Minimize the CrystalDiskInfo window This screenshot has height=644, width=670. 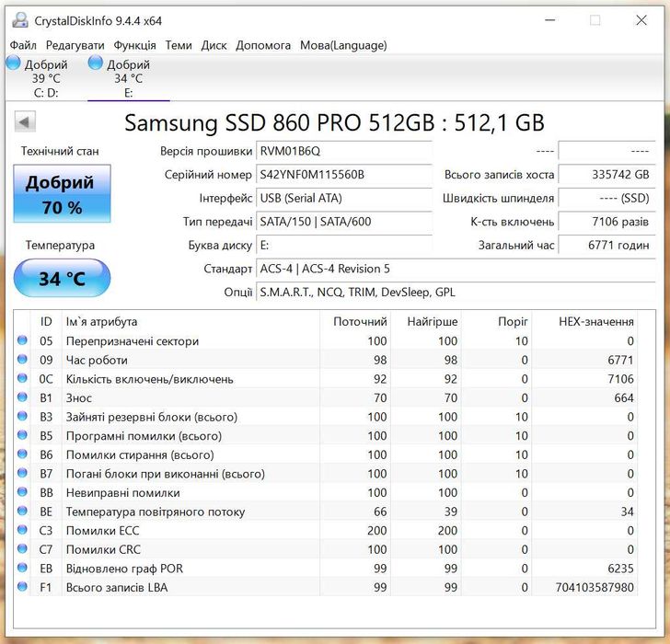[x=550, y=20]
